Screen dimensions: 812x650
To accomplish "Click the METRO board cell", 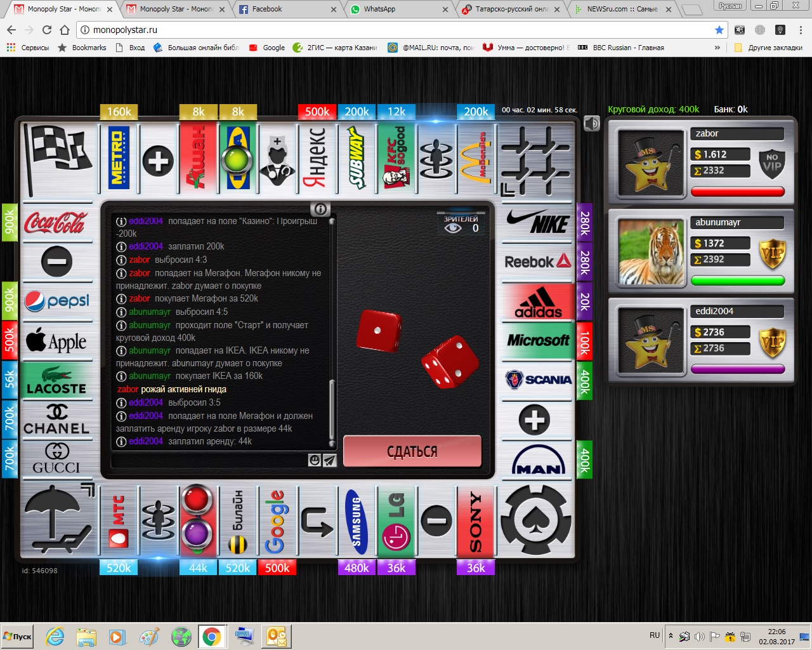I will 119,158.
